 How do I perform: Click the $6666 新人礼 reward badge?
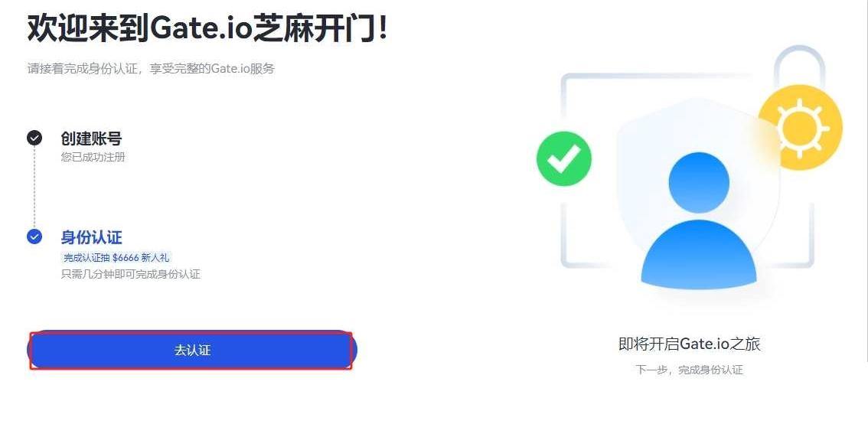click(122, 258)
